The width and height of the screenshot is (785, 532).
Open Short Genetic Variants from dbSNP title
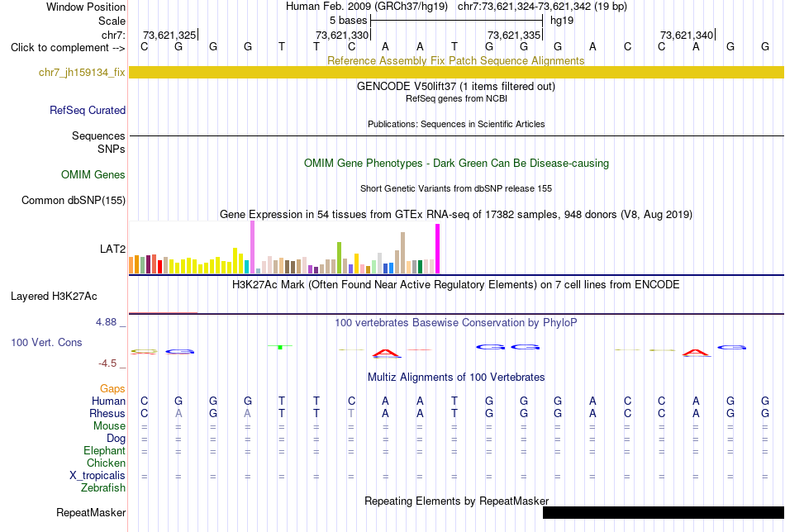point(456,188)
